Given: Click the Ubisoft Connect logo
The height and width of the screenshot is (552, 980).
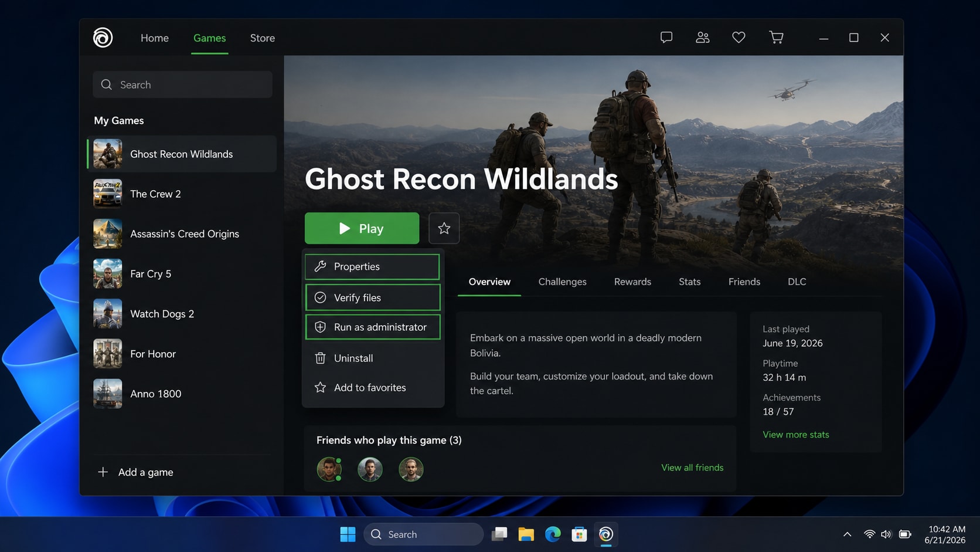Looking at the screenshot, I should [103, 38].
